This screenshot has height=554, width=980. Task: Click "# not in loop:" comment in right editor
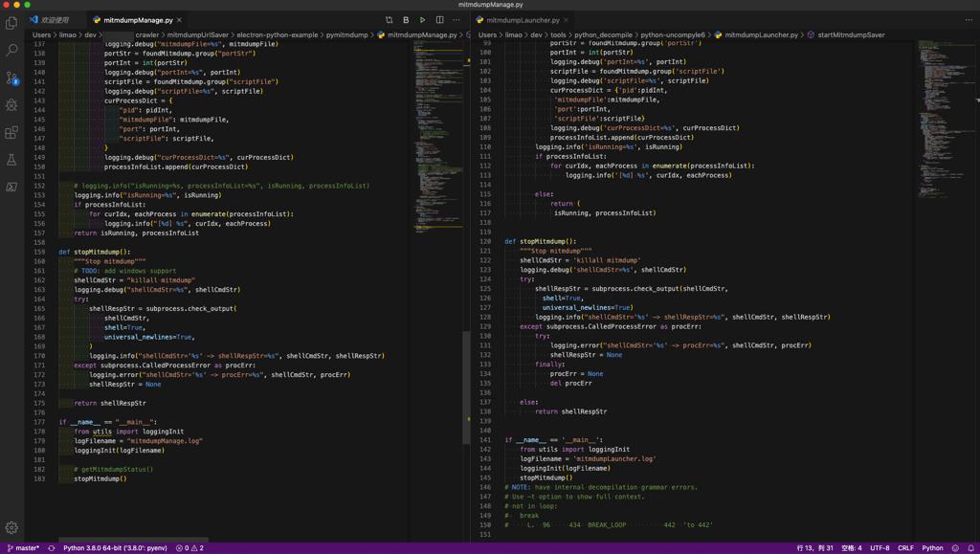(x=530, y=506)
